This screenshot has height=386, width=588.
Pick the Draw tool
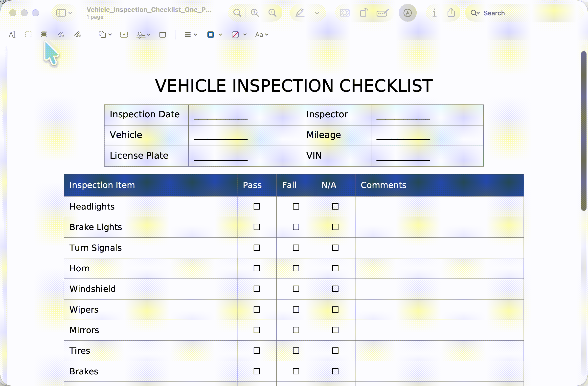pos(78,35)
